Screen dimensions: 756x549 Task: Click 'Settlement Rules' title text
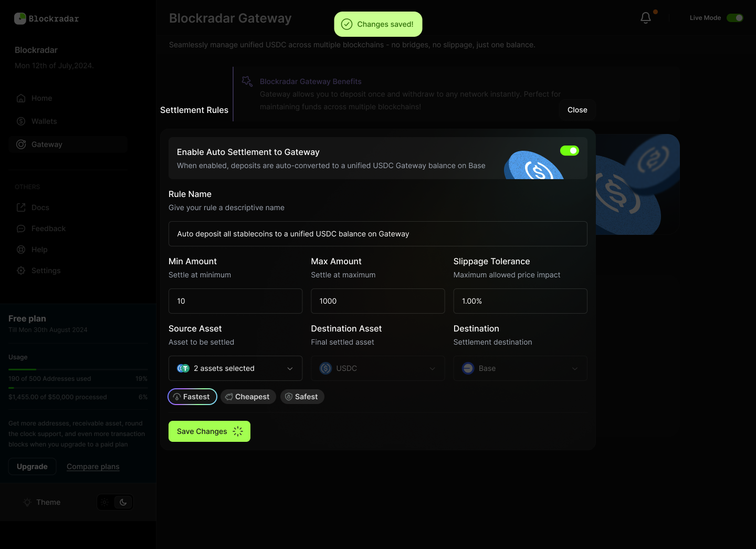pyautogui.click(x=194, y=110)
